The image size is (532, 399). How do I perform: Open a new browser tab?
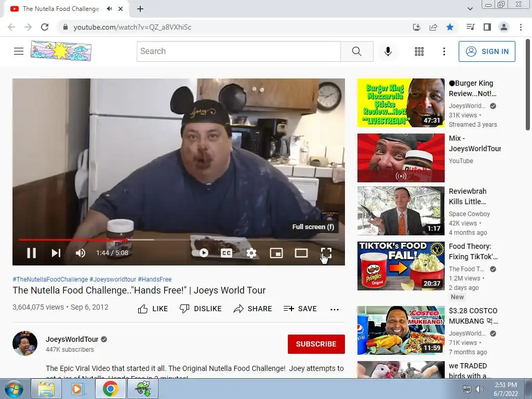click(140, 9)
